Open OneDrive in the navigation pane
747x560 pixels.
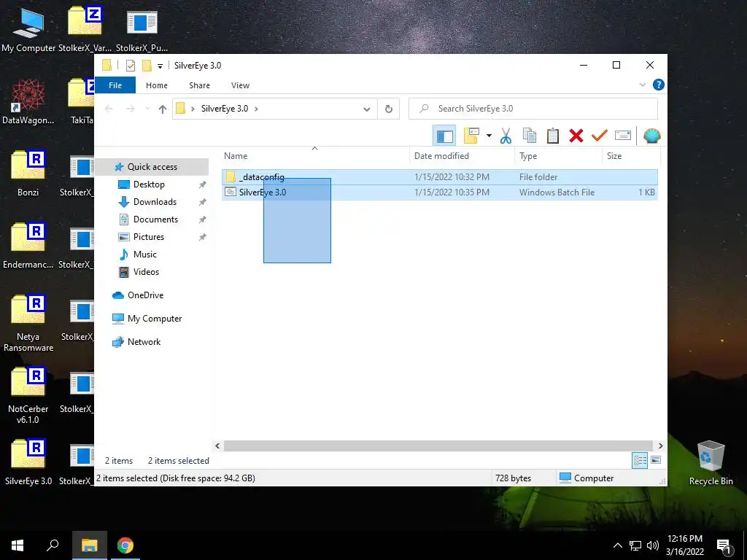tap(145, 295)
